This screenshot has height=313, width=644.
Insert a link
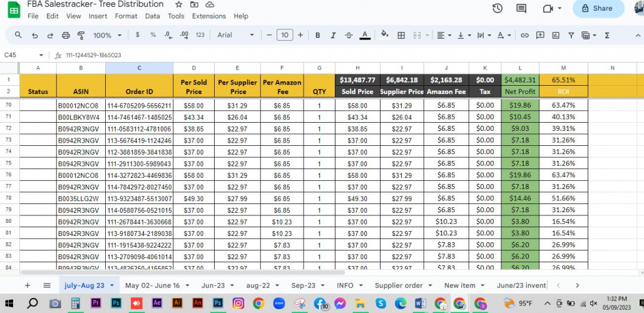coord(524,35)
